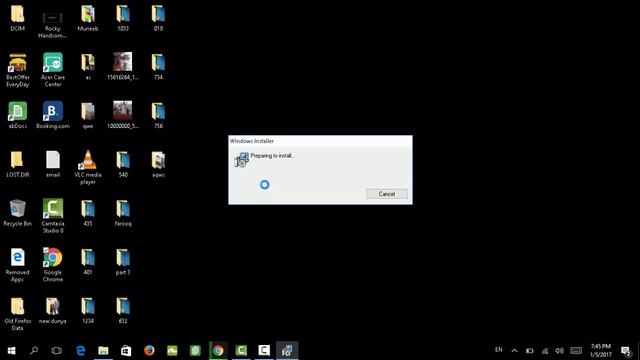The image size is (640, 360).
Task: Open Booking.com shortcut
Action: pos(53,116)
